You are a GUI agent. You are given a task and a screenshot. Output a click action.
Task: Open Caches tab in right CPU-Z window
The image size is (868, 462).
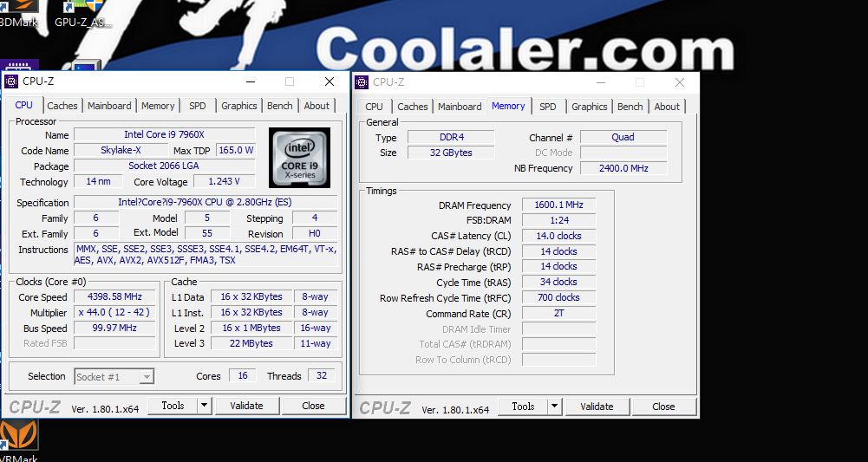coord(413,107)
